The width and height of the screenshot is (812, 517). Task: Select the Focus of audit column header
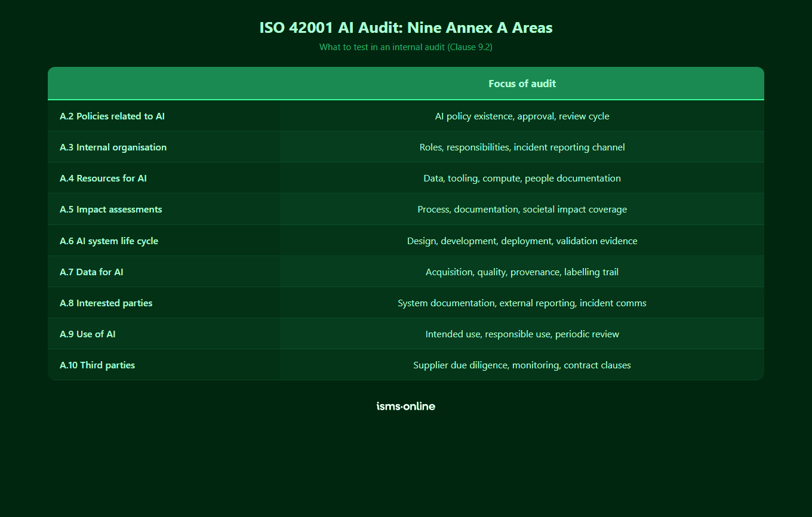coord(522,84)
